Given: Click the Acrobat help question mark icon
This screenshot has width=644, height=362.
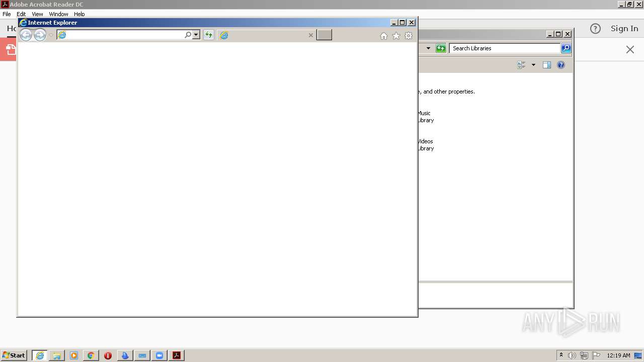Looking at the screenshot, I should pos(595,29).
